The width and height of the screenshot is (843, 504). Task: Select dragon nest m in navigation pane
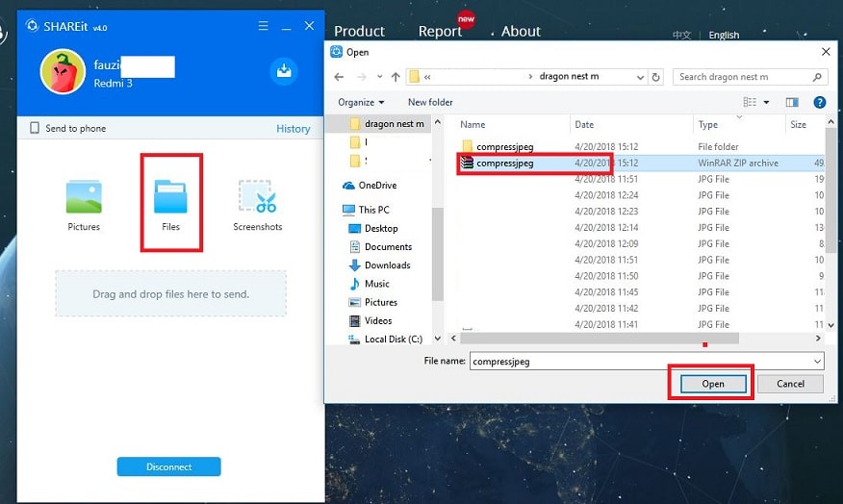387,123
